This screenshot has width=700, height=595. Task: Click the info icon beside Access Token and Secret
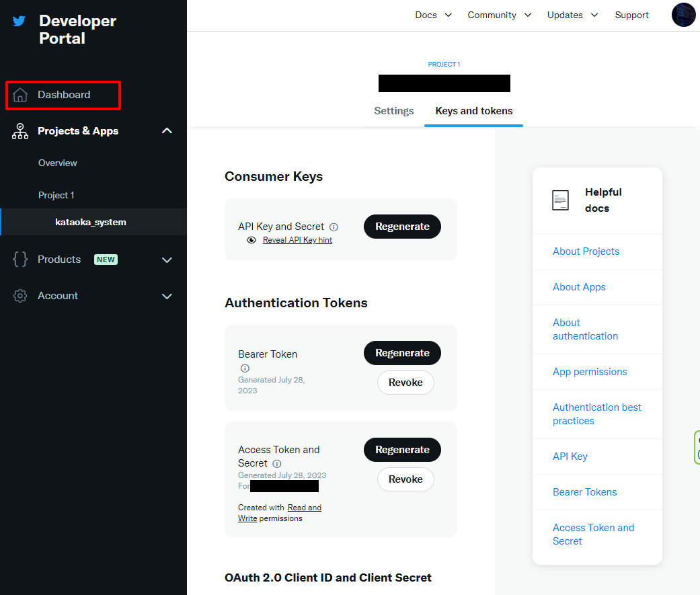277,464
